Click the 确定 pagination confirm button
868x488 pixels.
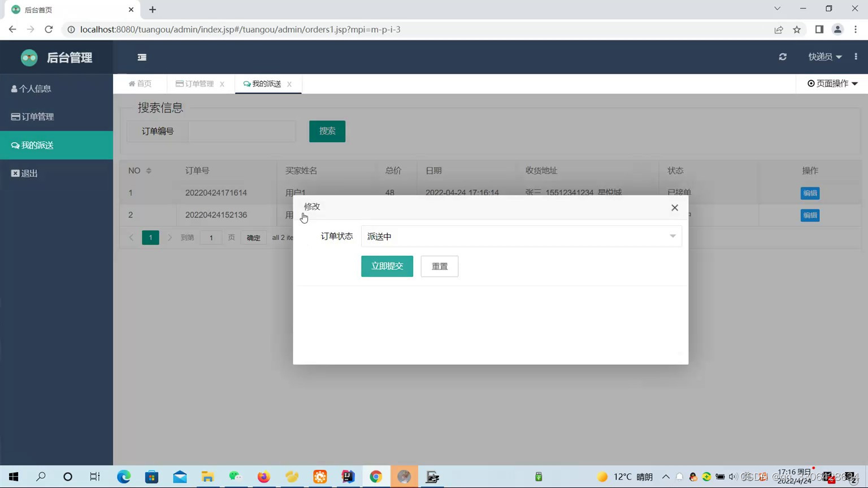(x=253, y=238)
